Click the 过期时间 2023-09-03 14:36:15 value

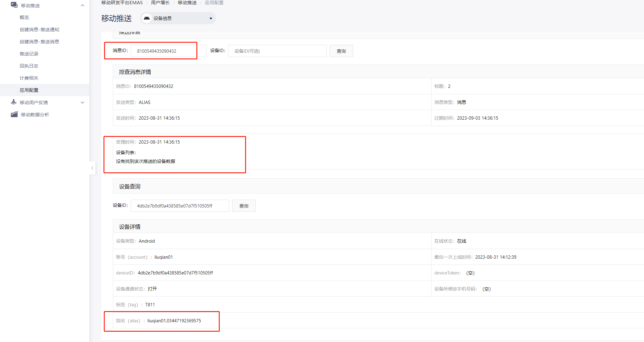click(478, 118)
